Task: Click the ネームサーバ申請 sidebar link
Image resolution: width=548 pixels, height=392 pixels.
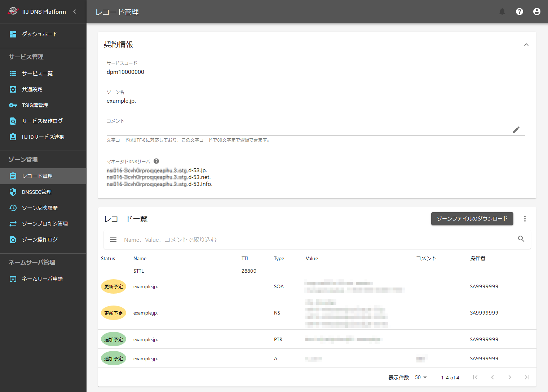Action: coord(42,279)
